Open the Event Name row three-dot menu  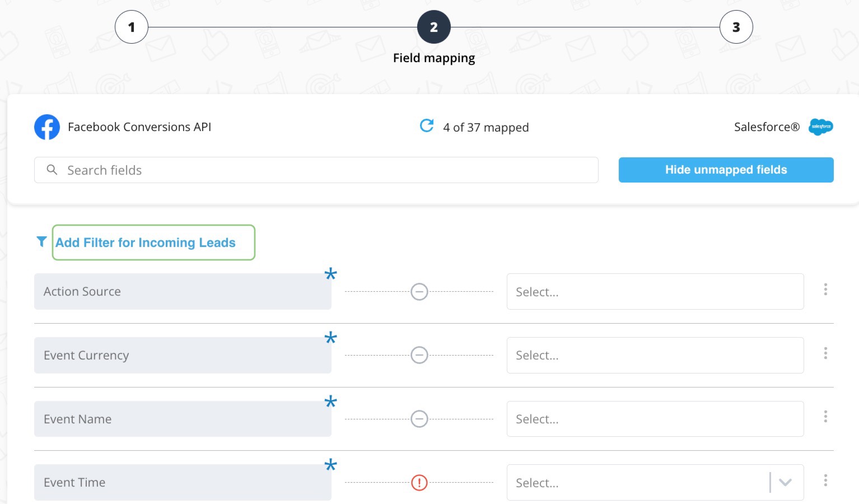[x=825, y=417]
